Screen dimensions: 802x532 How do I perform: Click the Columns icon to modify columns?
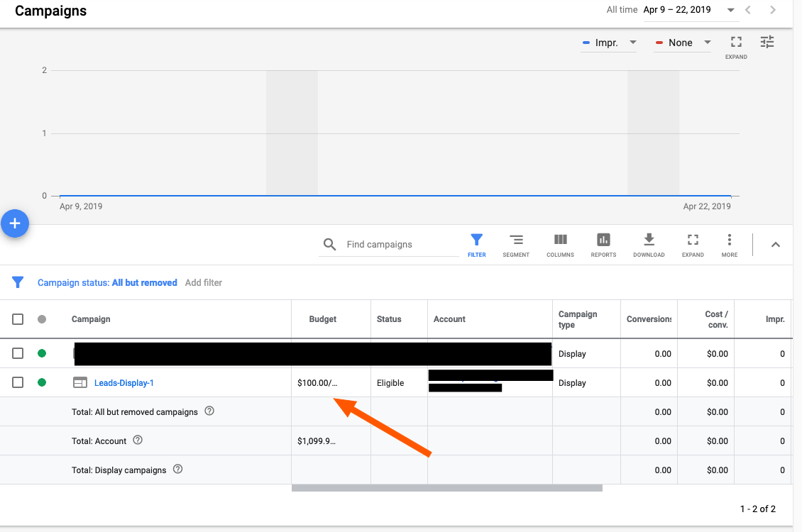tap(560, 244)
